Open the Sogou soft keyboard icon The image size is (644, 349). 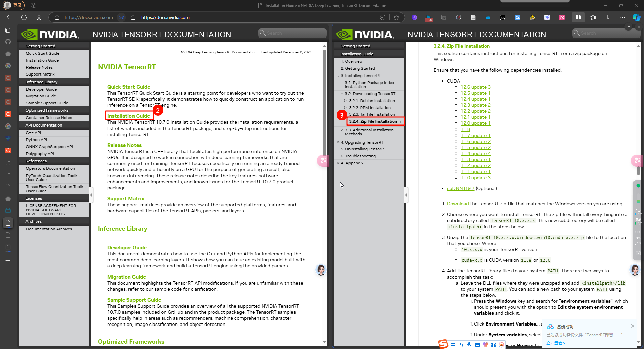(x=477, y=345)
